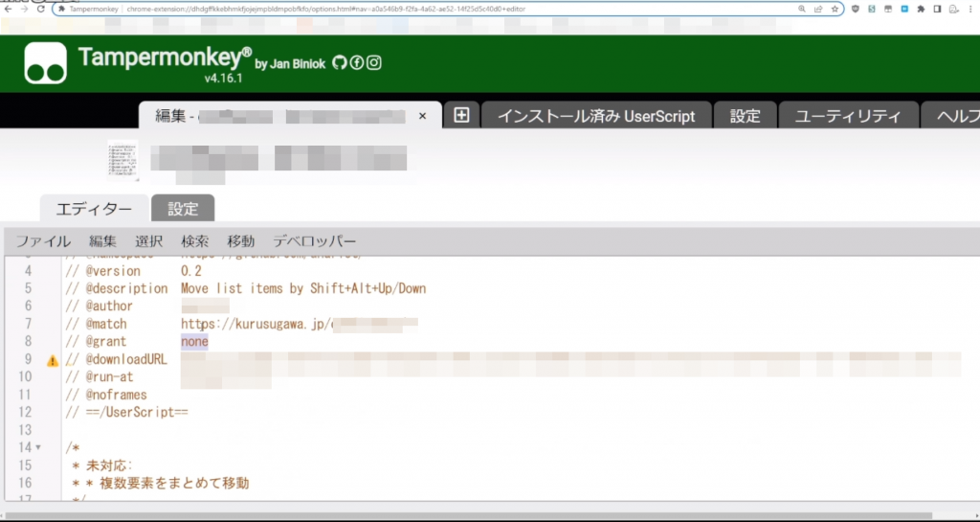This screenshot has height=522, width=980.
Task: Click the extension puzzle icon in address bar
Action: coord(62,10)
